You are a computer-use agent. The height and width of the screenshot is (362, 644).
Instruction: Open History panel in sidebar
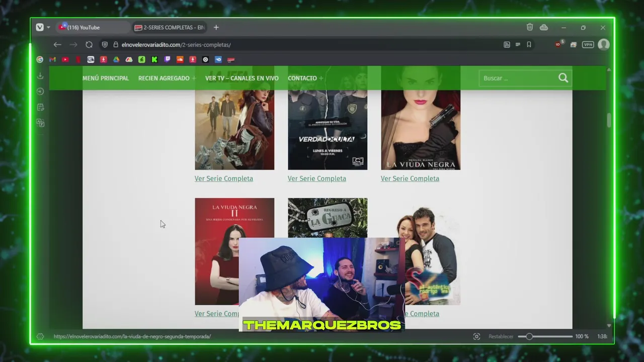tap(40, 92)
